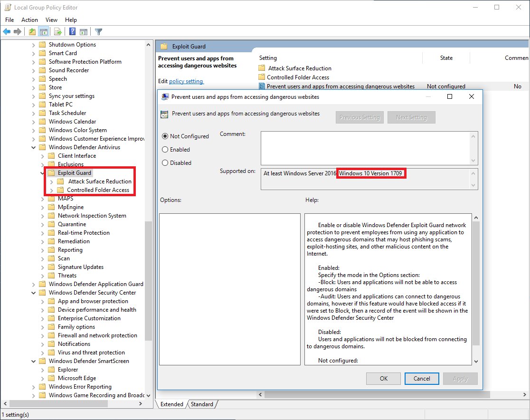Open the Help menu

click(x=71, y=20)
